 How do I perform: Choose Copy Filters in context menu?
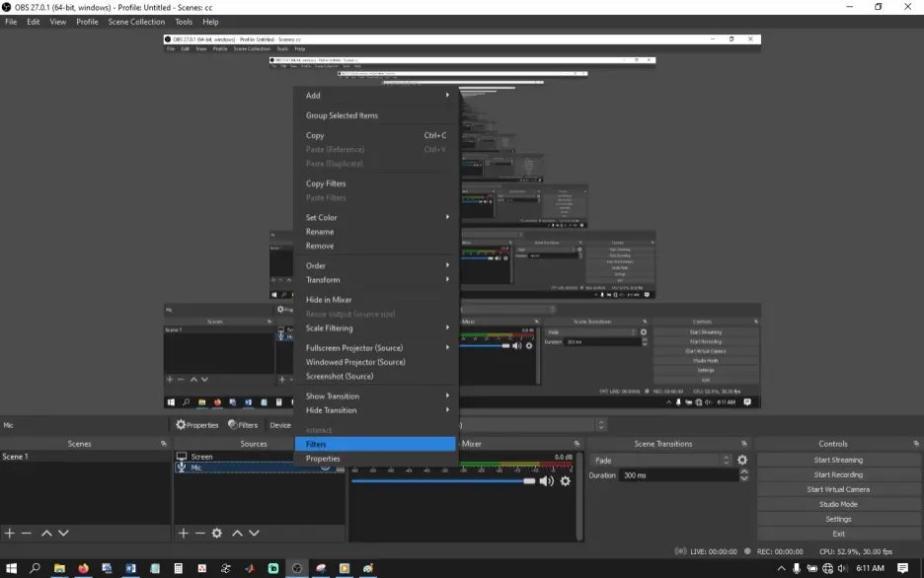[375, 183]
